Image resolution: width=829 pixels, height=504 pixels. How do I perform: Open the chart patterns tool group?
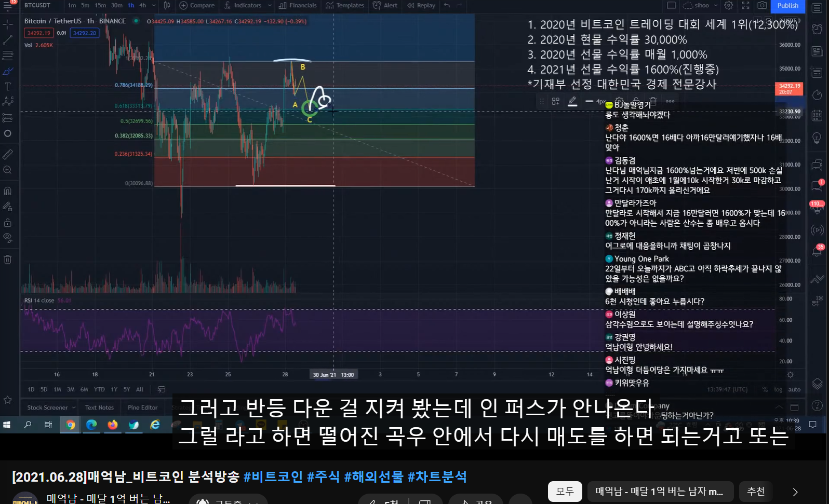tap(8, 102)
